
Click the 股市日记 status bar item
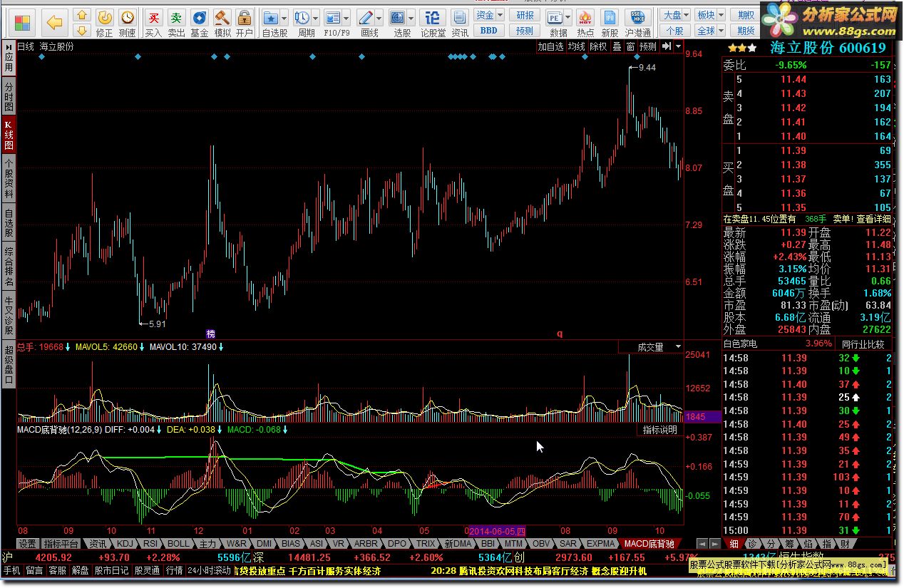[x=111, y=571]
